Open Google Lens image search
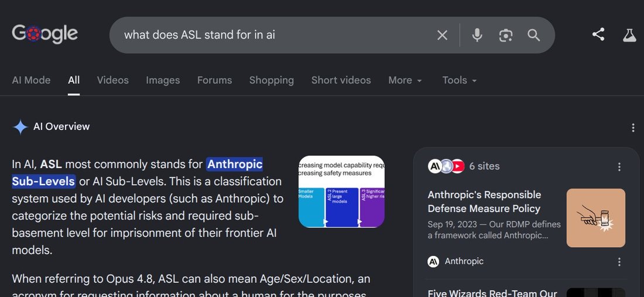 click(x=506, y=35)
